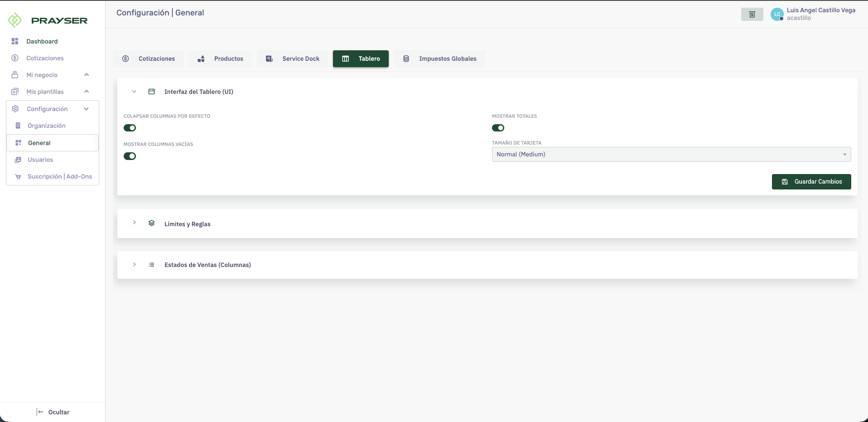Click the Interfaz del Tablero (UI) heading

point(199,92)
